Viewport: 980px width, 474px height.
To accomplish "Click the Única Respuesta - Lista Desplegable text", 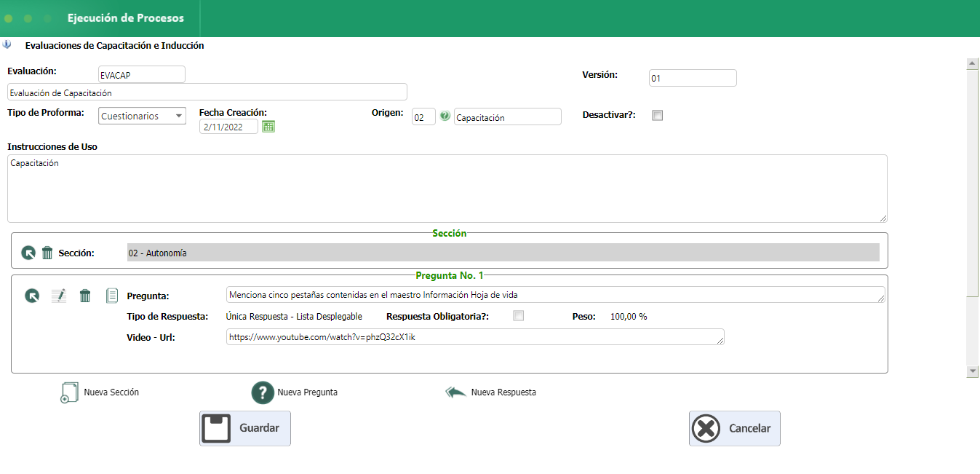I will coord(294,317).
